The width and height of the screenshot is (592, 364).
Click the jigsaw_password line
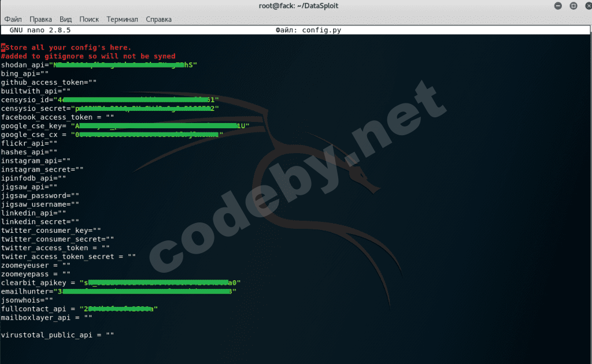pos(40,195)
